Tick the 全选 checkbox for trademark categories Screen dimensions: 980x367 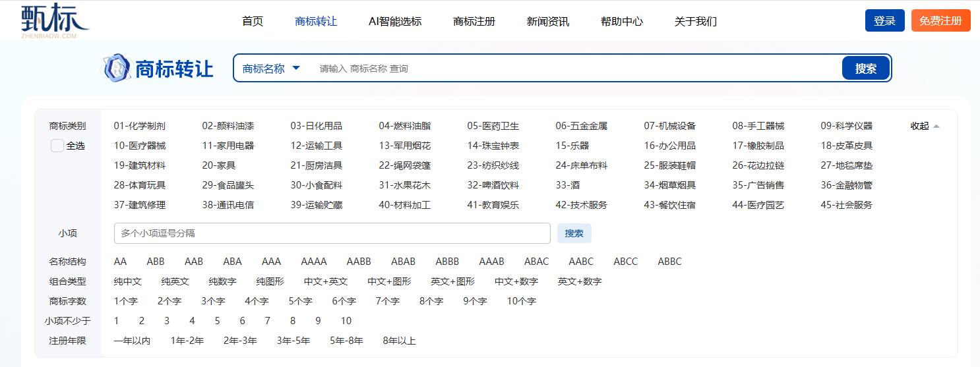[x=57, y=146]
